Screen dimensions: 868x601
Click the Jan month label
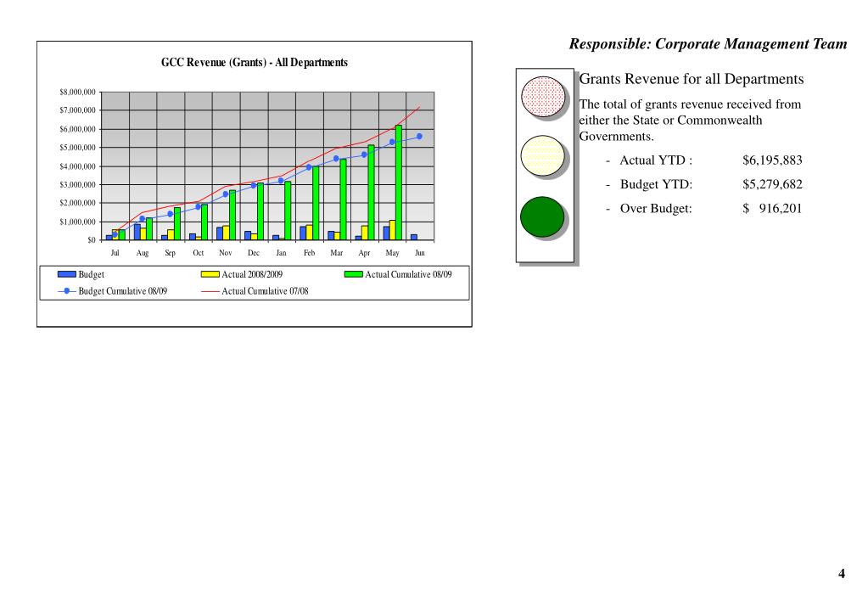click(x=281, y=253)
